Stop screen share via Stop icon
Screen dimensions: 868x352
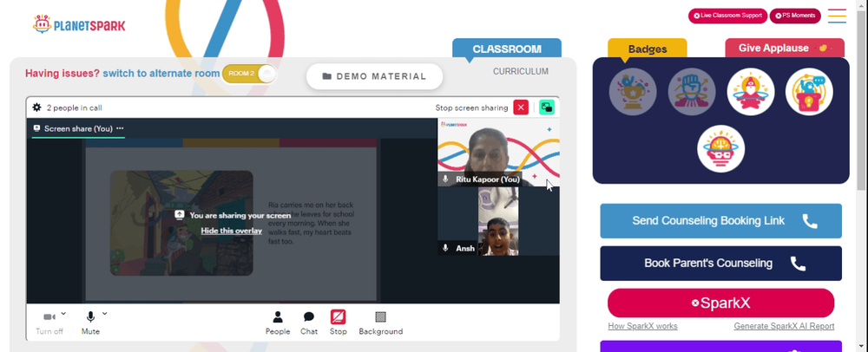pos(339,323)
